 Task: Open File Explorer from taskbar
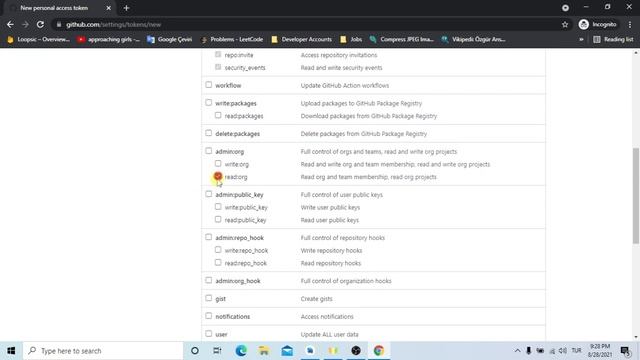click(x=264, y=351)
